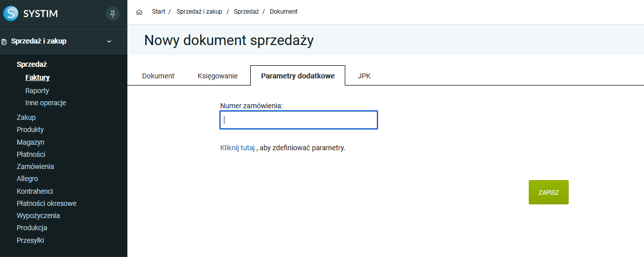Open the Księgowanie tab
644x257 pixels.
click(217, 76)
